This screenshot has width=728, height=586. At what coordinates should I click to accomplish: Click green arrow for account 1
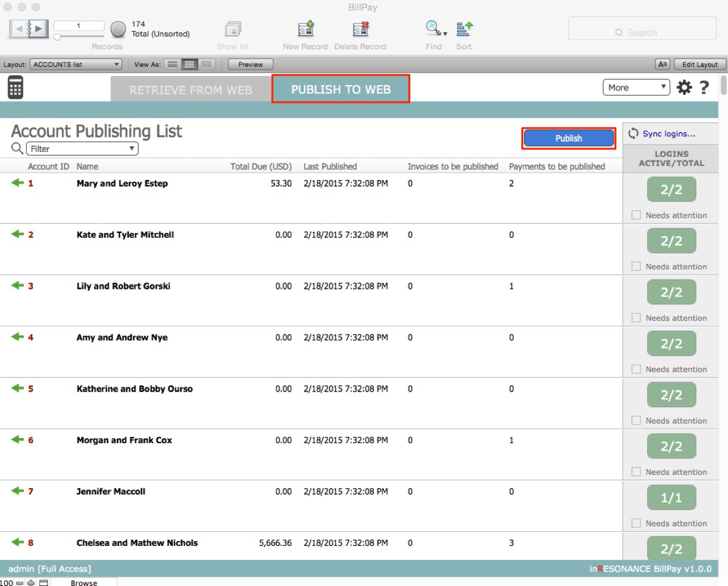(x=17, y=183)
